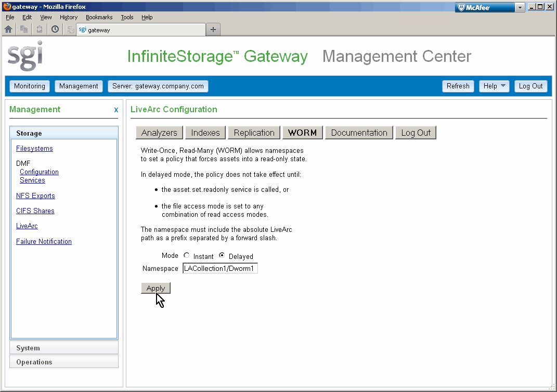Click Server: gateway.company.com button
Screen dimensions: 557x392
coord(158,86)
